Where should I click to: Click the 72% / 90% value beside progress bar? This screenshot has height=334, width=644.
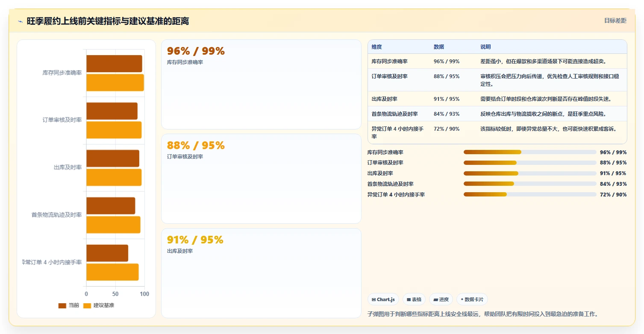[x=613, y=195]
